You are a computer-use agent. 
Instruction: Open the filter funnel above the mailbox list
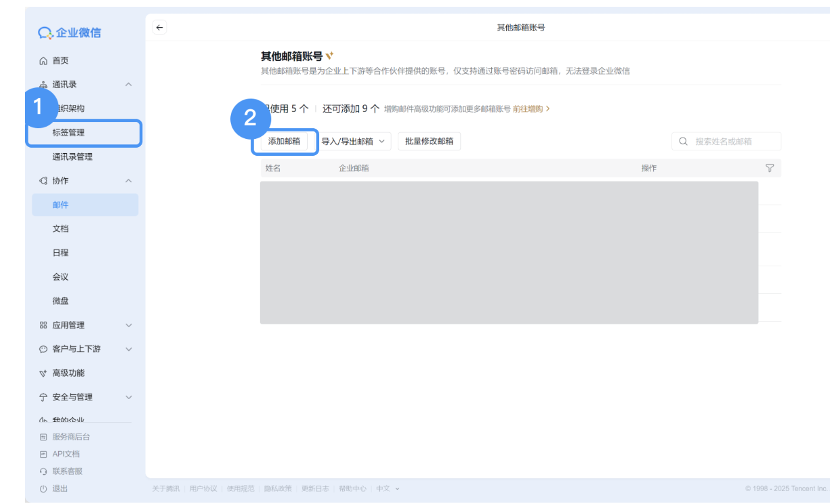click(770, 168)
